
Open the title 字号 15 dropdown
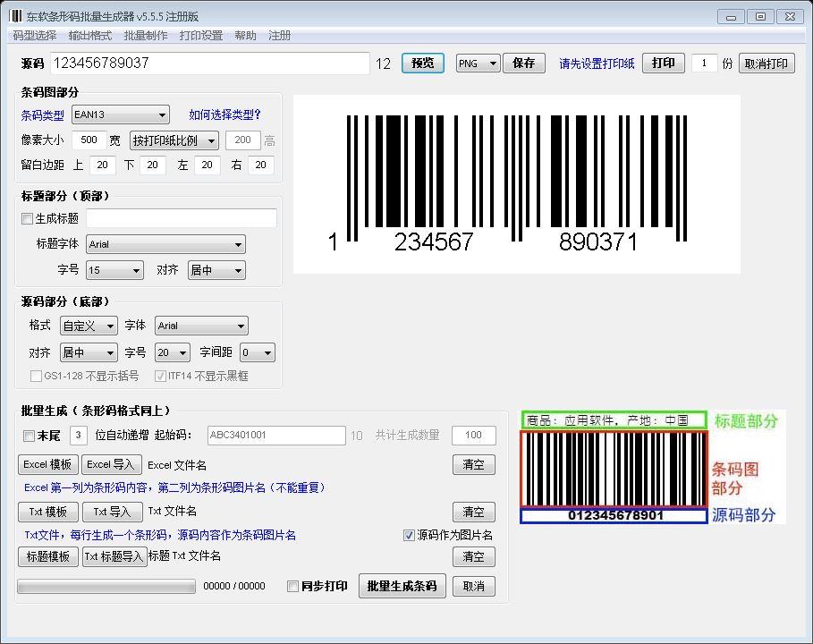click(x=114, y=270)
